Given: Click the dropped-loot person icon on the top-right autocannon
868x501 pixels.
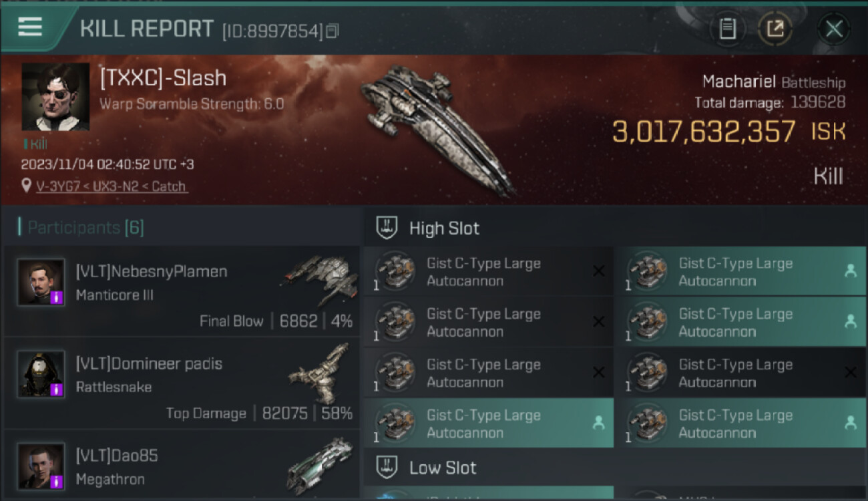Looking at the screenshot, I should 850,271.
